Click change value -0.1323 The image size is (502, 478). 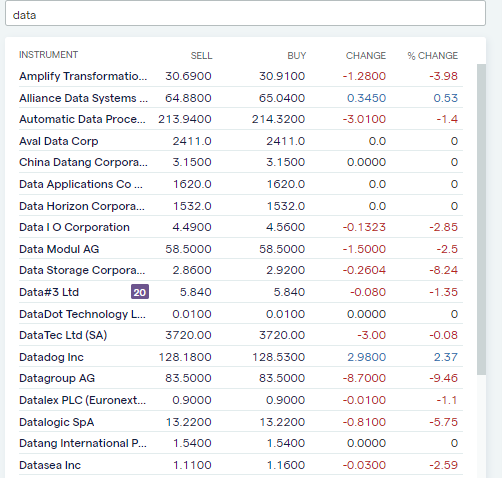(364, 227)
